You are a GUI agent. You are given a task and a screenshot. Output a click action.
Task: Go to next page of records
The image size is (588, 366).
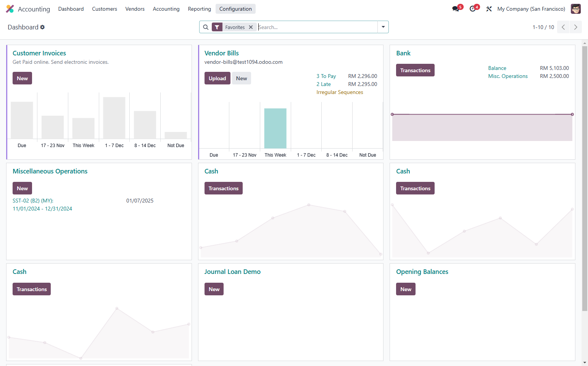click(x=576, y=27)
